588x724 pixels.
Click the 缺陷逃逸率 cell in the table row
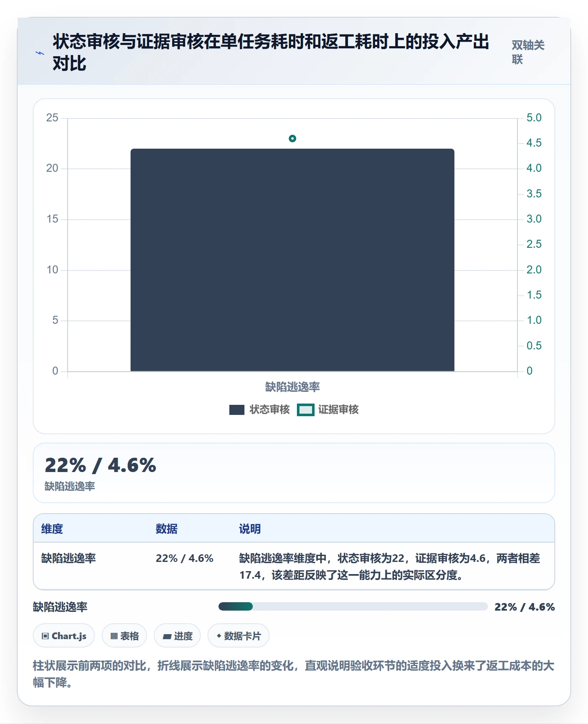point(68,558)
